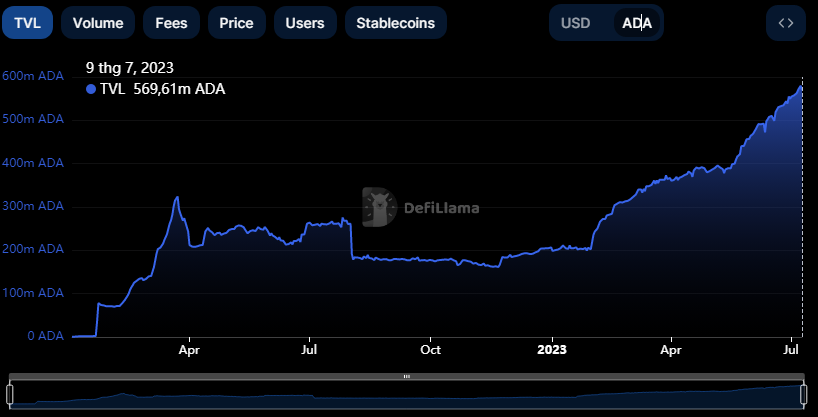Click the DefiLlama llama watermark logo
The image size is (818, 417).
point(378,207)
